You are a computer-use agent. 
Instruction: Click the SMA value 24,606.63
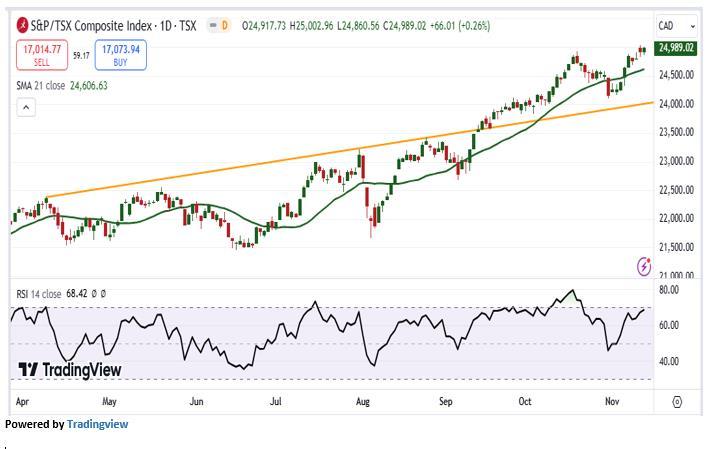pos(89,86)
